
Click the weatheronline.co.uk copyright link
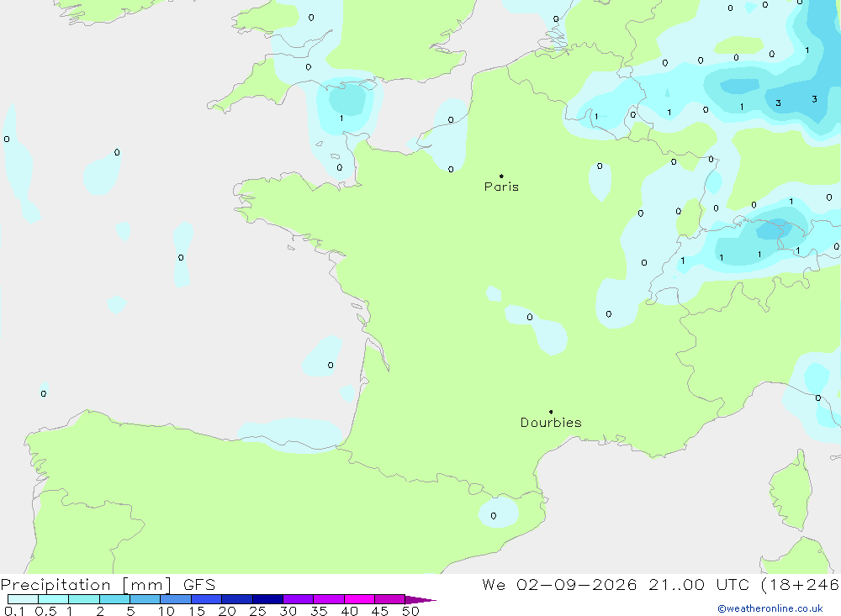(770, 608)
